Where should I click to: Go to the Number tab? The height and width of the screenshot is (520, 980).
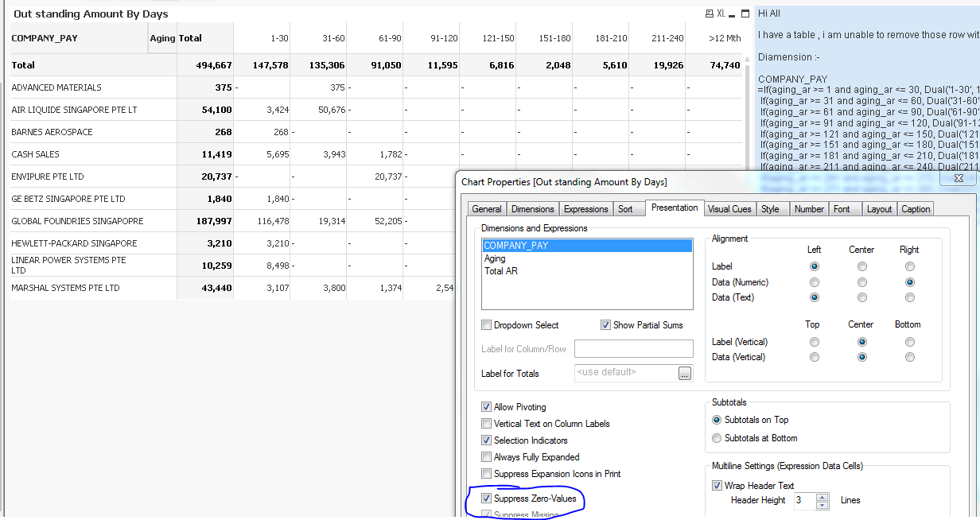tap(809, 209)
